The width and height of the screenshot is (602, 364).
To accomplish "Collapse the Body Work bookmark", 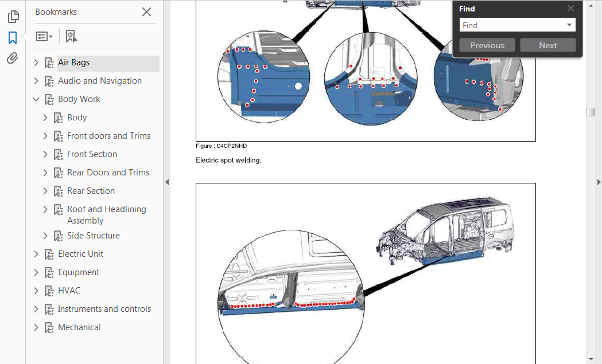I will [x=36, y=99].
